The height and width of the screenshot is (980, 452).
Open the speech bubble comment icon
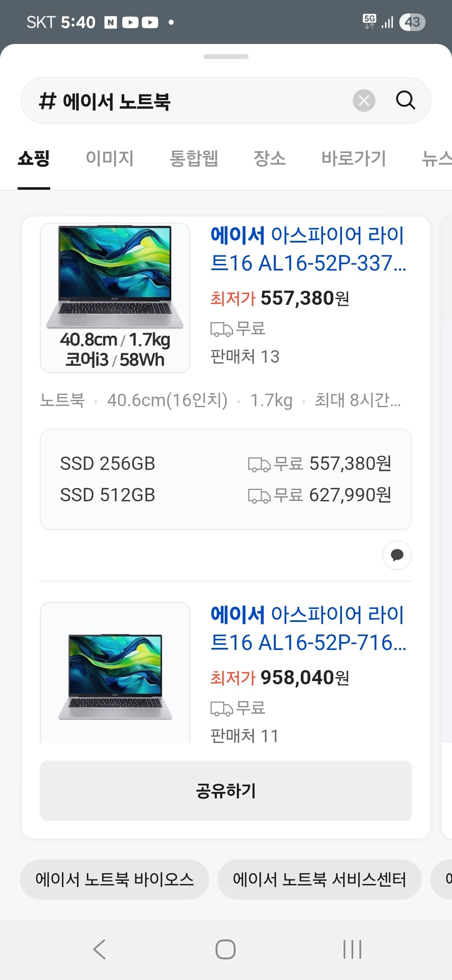[x=397, y=555]
